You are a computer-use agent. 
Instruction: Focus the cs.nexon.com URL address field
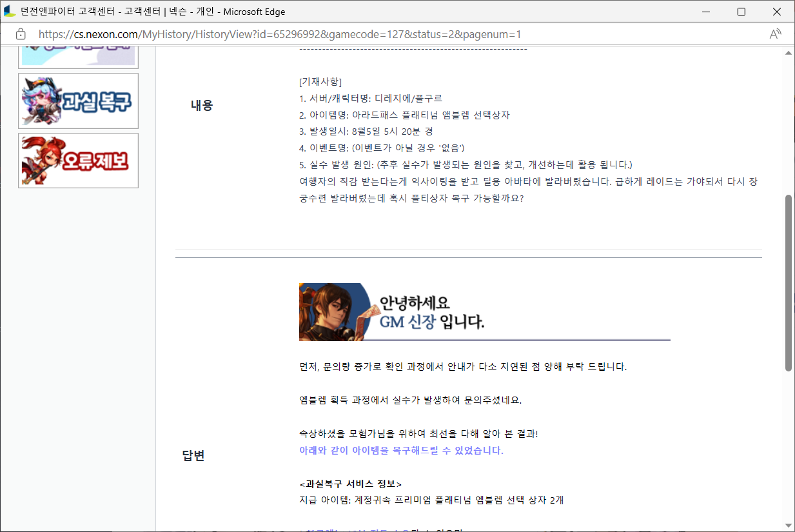click(280, 34)
